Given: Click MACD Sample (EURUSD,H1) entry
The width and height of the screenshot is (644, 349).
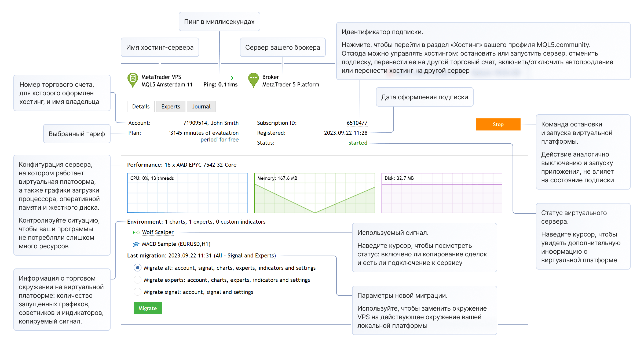Looking at the screenshot, I should coord(176,244).
